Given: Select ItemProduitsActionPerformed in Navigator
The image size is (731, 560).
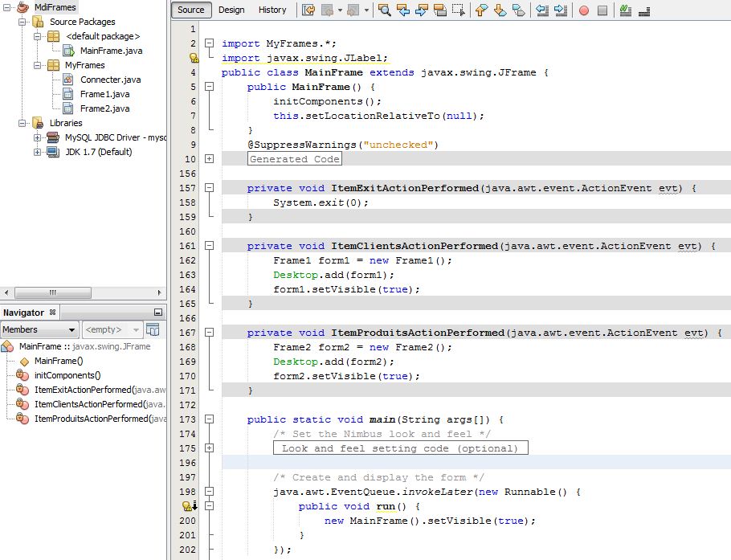Looking at the screenshot, I should pos(100,419).
